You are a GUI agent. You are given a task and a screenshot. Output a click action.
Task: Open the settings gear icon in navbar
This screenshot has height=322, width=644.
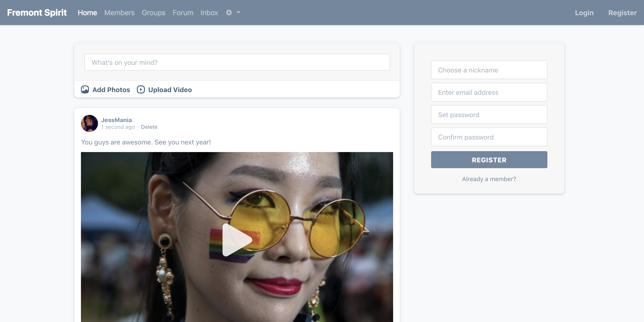[229, 13]
